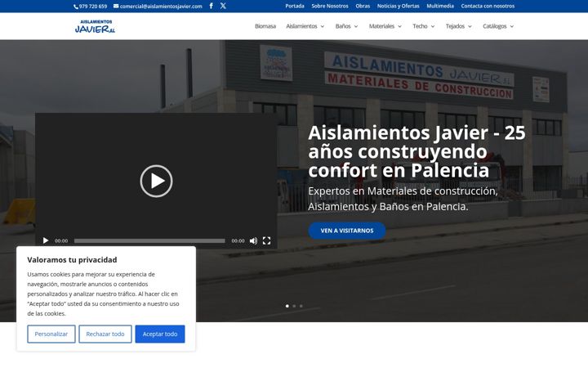Image resolution: width=588 pixels, height=368 pixels.
Task: Select the third slider dot
Action: tap(301, 306)
